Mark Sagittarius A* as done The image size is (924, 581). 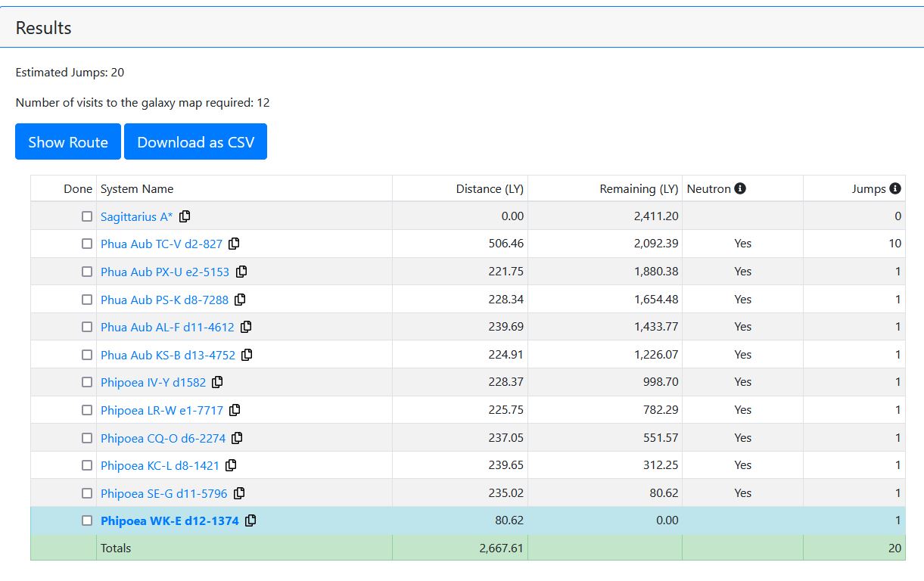[87, 216]
